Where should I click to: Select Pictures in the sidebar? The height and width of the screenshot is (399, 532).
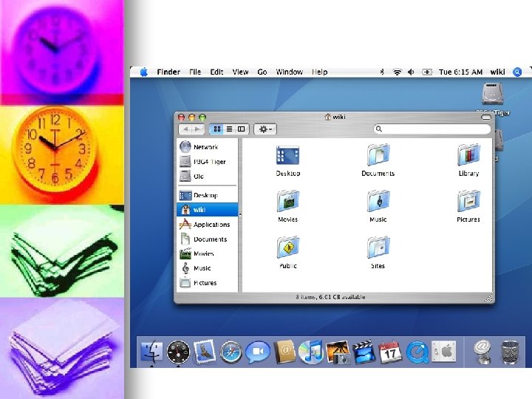pyautogui.click(x=208, y=282)
